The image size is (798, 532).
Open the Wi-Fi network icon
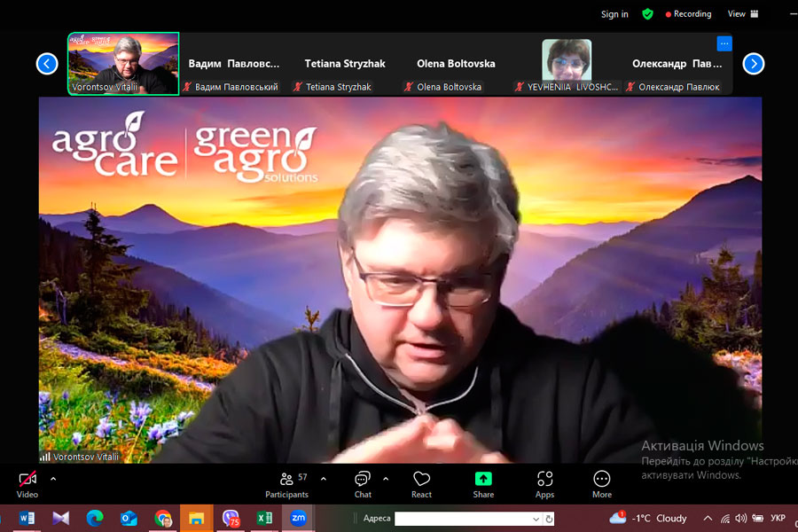point(725,518)
